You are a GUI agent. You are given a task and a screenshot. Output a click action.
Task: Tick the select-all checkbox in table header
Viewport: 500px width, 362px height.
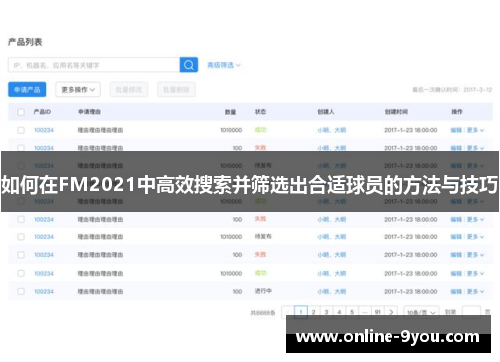[21, 112]
